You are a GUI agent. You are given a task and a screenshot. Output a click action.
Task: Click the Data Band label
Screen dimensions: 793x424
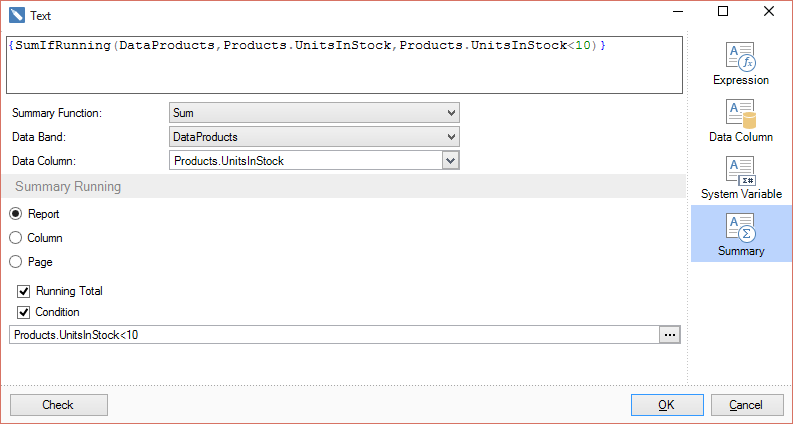(x=39, y=137)
